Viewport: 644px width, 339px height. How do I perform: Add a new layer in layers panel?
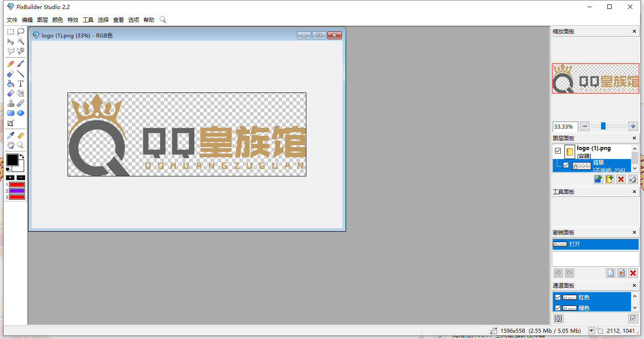(598, 179)
